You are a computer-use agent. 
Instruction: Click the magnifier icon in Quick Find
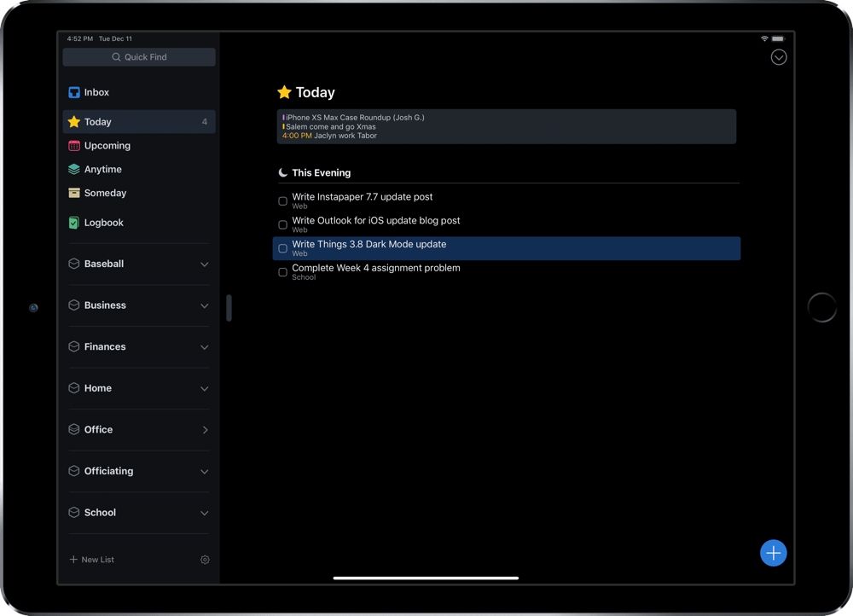pyautogui.click(x=116, y=57)
